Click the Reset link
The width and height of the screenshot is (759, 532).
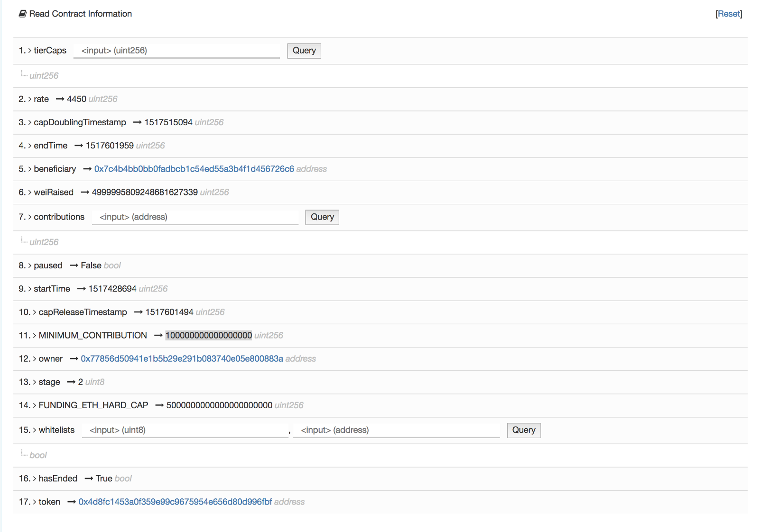pos(729,14)
